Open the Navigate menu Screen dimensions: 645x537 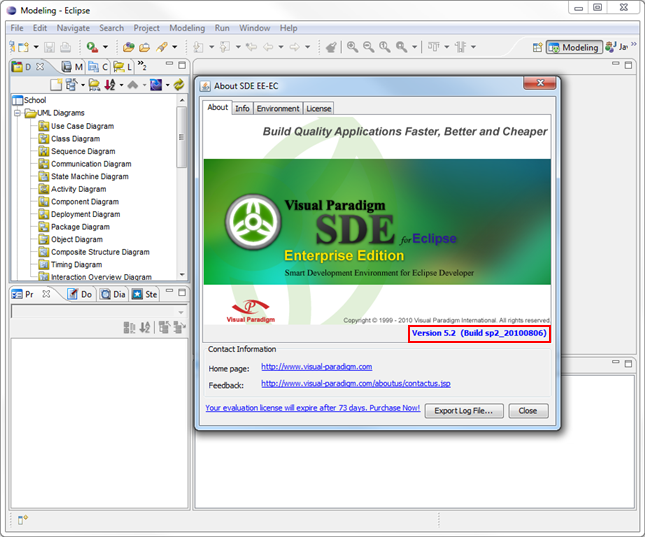point(73,28)
